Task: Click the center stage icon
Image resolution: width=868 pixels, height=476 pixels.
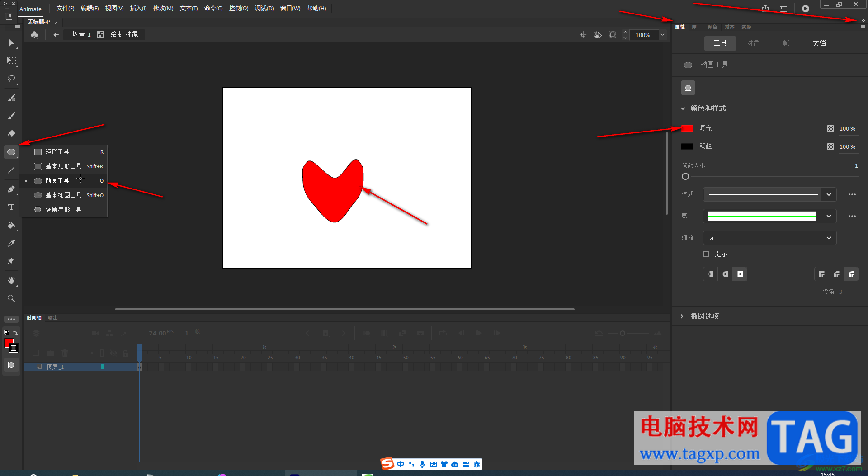Action: [x=583, y=35]
